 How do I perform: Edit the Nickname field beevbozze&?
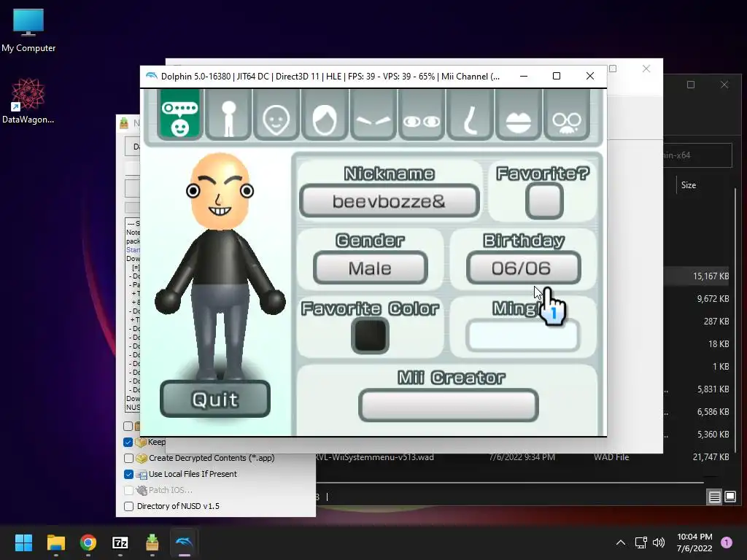[390, 201]
